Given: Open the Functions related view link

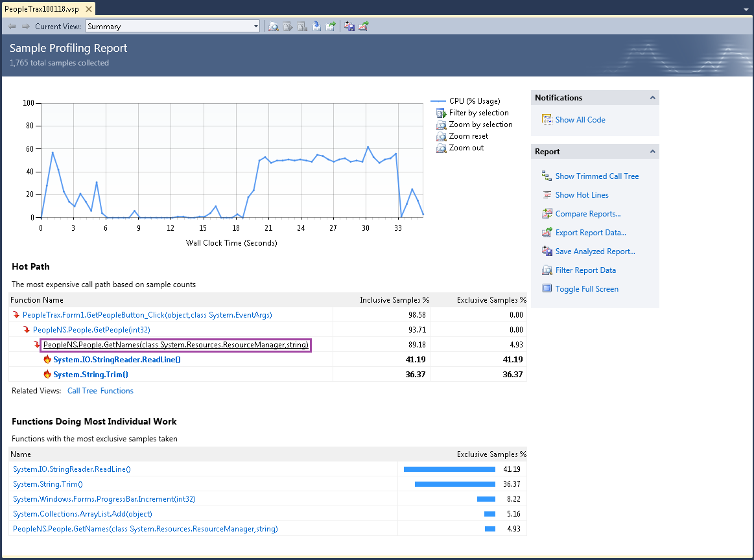Looking at the screenshot, I should [117, 391].
